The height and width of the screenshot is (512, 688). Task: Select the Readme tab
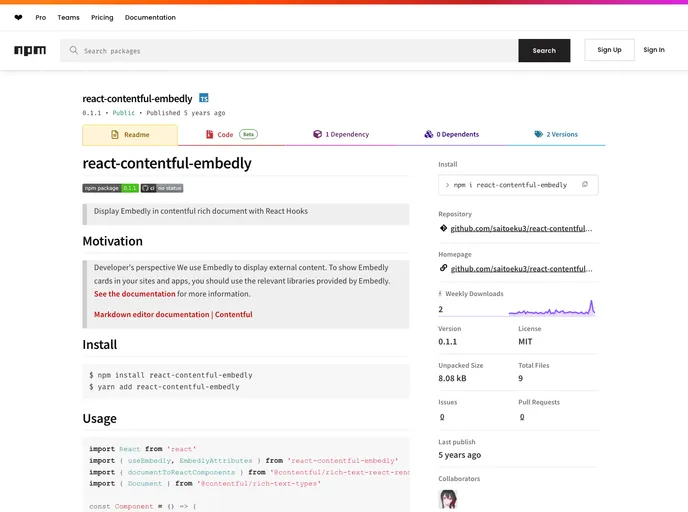130,135
